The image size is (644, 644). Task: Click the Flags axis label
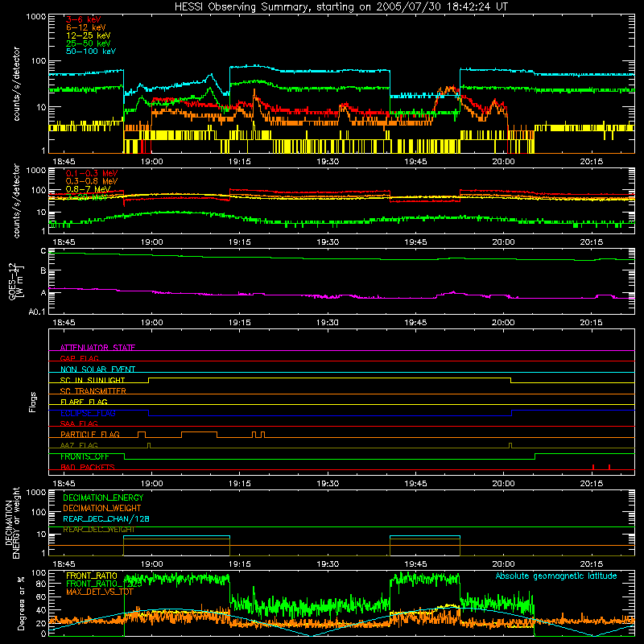pos(33,402)
